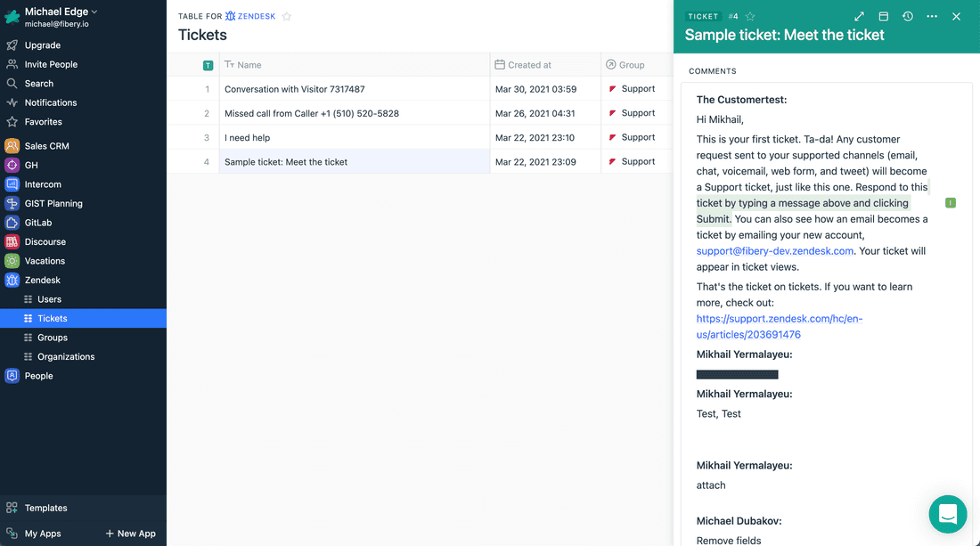Image resolution: width=980 pixels, height=546 pixels.
Task: Switch to the Tickets sidebar entry
Action: (51, 318)
